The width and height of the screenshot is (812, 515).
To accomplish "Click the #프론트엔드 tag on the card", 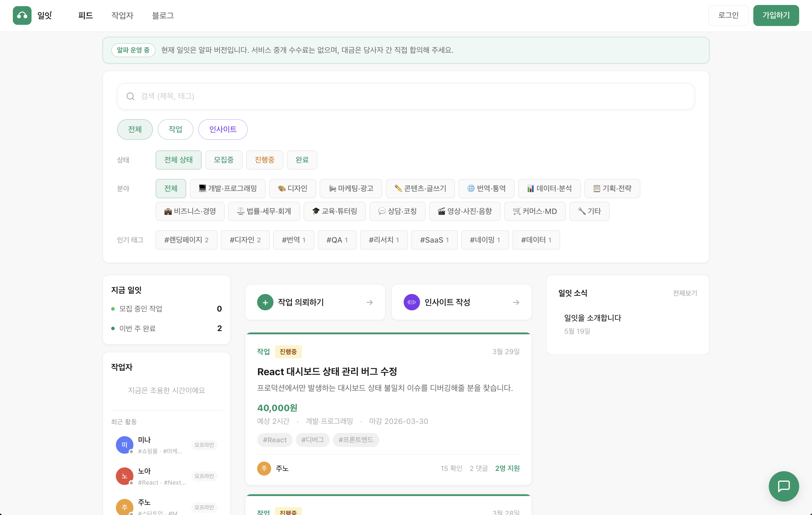I will tap(356, 440).
